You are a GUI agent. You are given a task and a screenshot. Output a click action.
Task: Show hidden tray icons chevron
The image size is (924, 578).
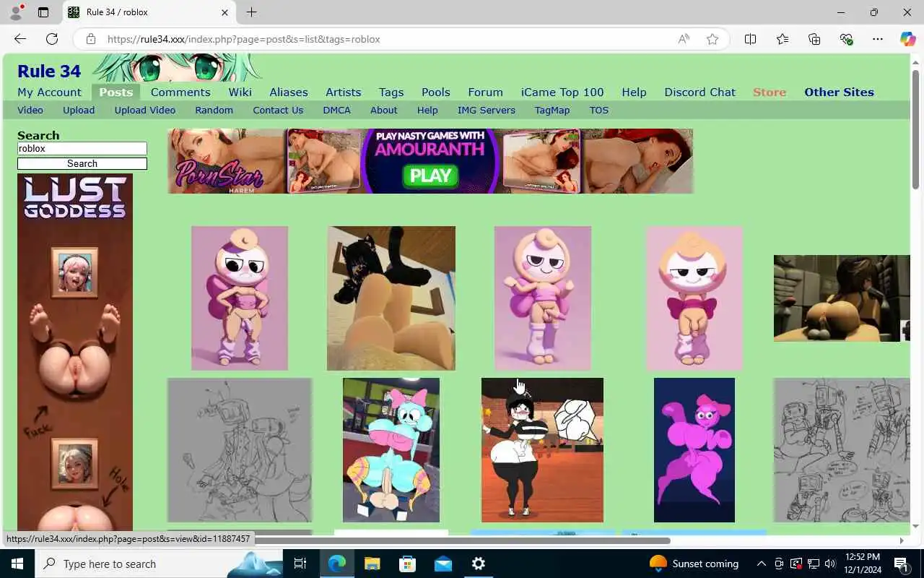tap(761, 564)
